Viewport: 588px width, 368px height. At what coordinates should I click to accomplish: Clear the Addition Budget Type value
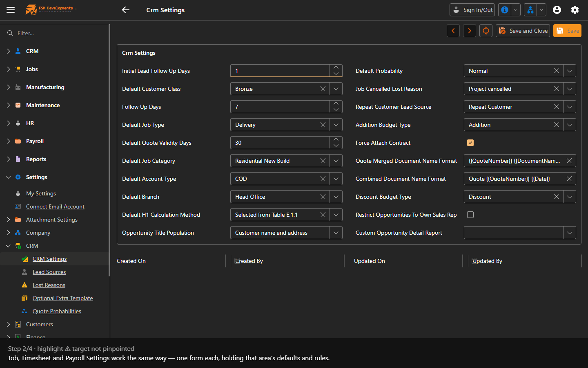[x=557, y=125]
